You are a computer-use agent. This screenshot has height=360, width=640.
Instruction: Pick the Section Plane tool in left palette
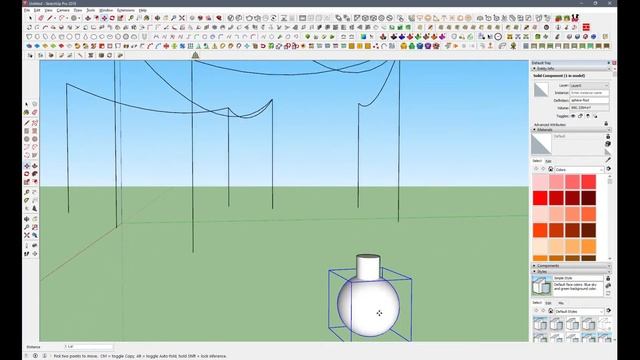click(35, 254)
